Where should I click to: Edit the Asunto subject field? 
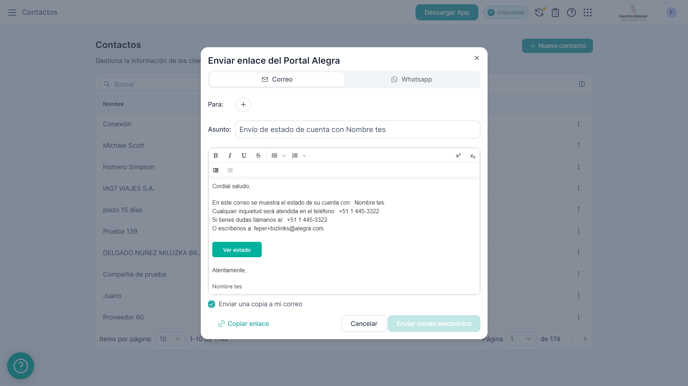coord(358,129)
